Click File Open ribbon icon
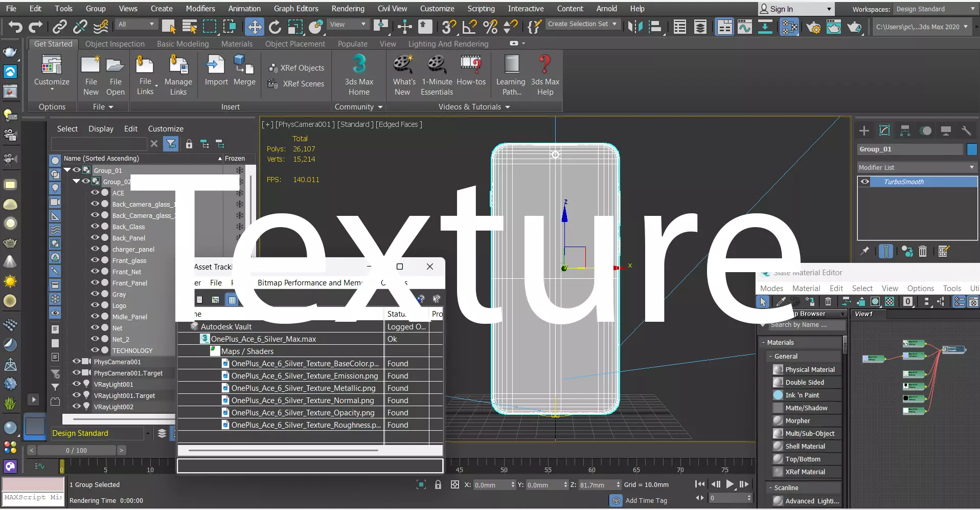Image resolution: width=980 pixels, height=510 pixels. pyautogui.click(x=116, y=76)
